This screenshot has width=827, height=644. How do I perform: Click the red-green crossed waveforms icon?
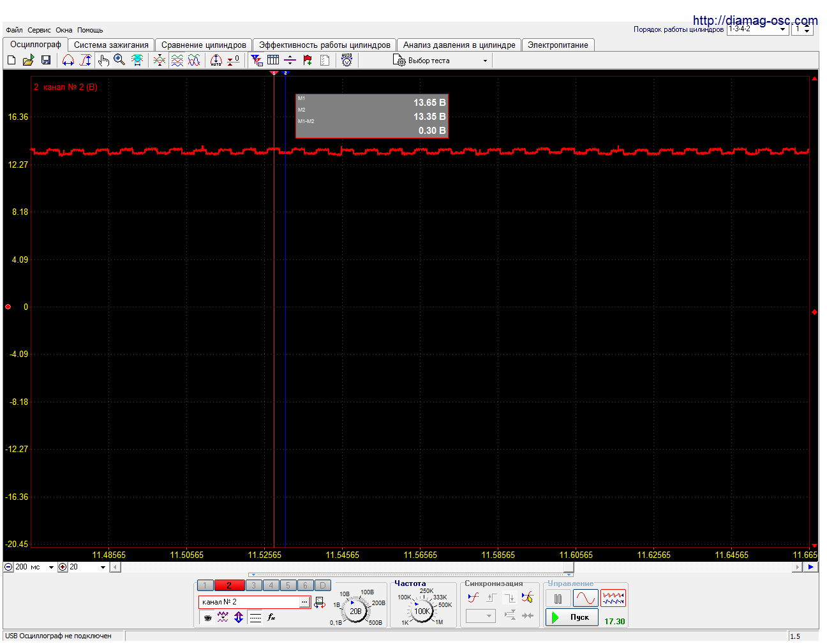pyautogui.click(x=160, y=60)
